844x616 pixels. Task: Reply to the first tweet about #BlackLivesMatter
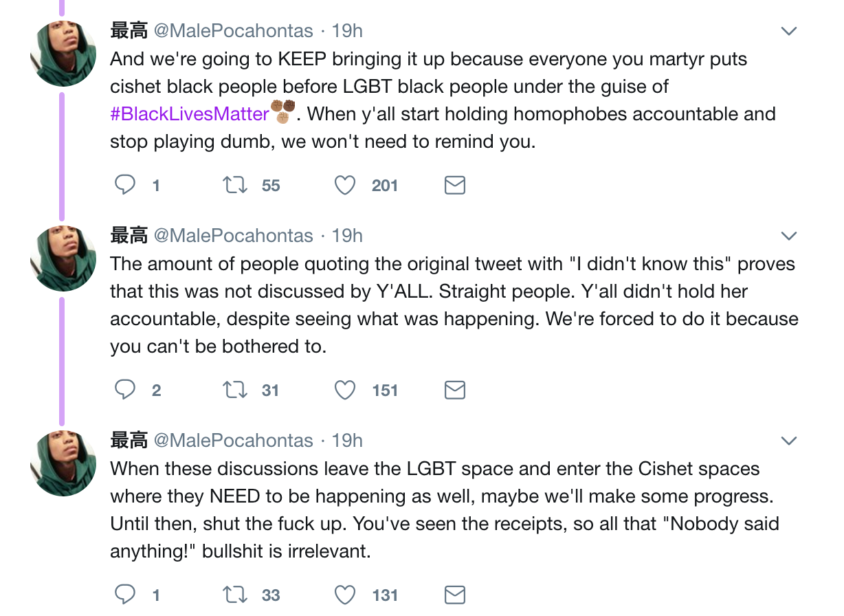point(125,185)
